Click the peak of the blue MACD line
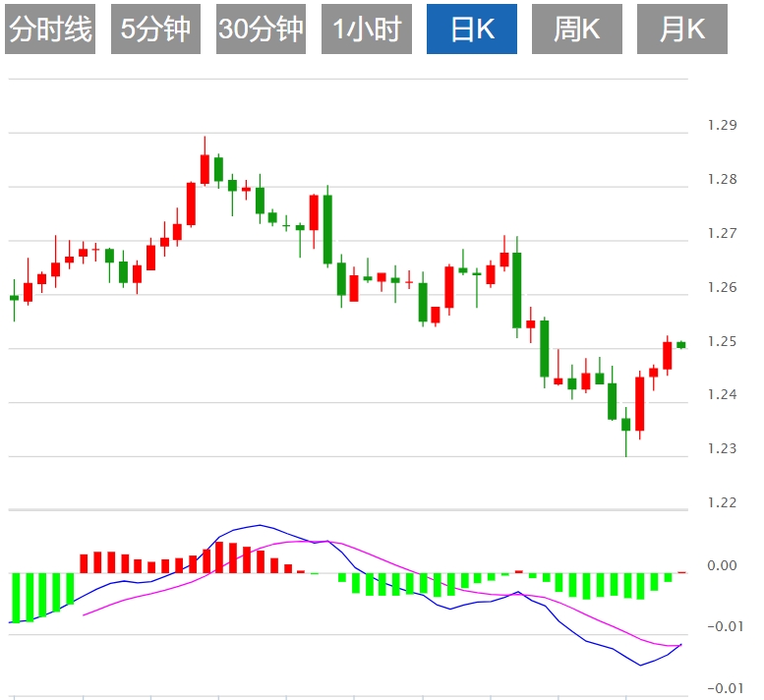Screen dimensions: 764x700 260,525
